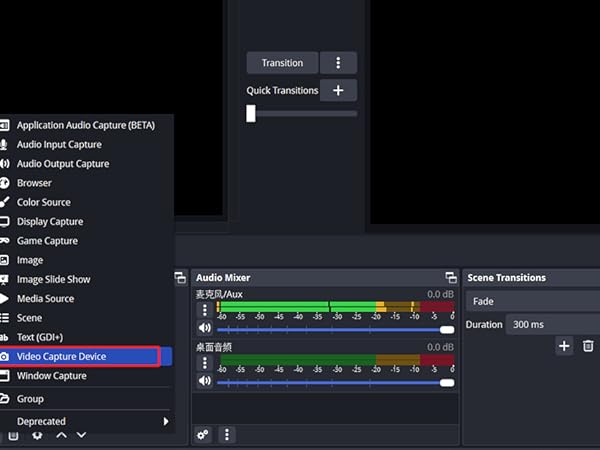Viewport: 600px width, 450px height.
Task: Mute the 麦克风/Aux audio channel
Action: [205, 328]
